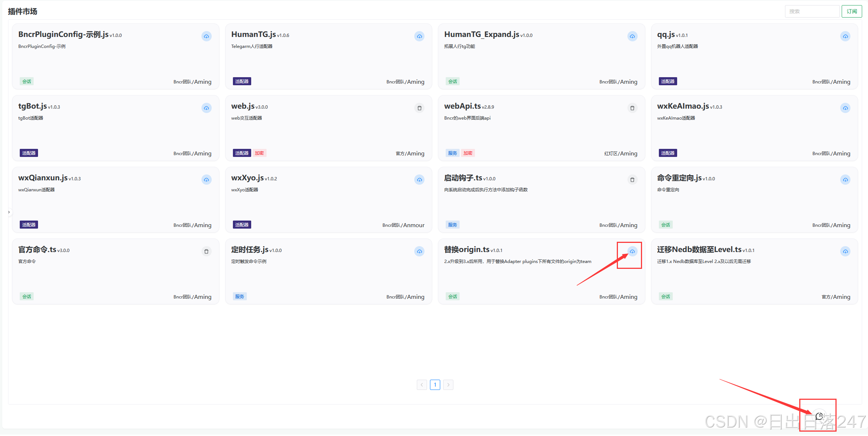This screenshot has width=868, height=436.
Task: Delete the 启动钩子.ts plugin
Action: pos(632,180)
